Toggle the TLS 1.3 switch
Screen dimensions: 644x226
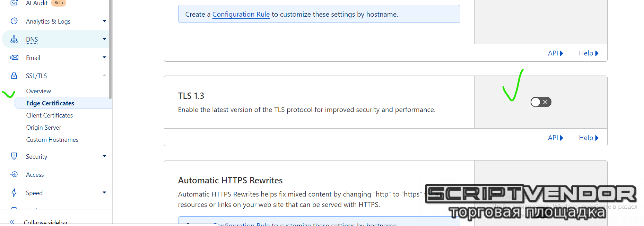point(541,102)
